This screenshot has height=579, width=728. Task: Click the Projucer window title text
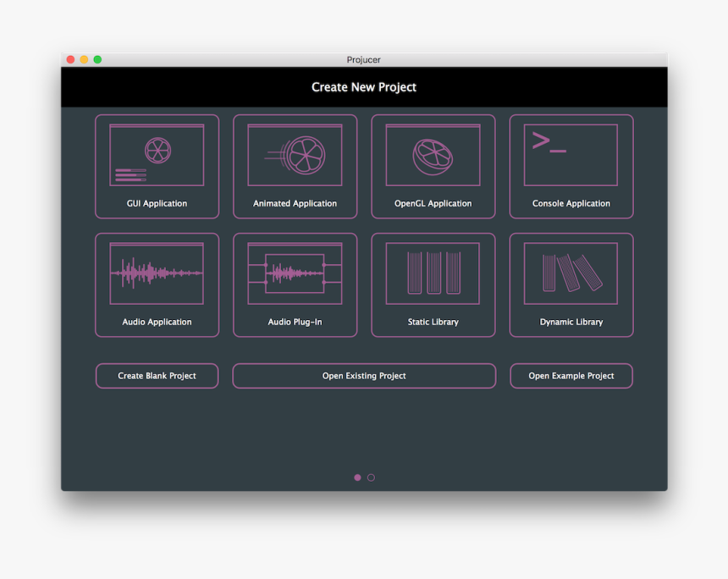click(x=363, y=60)
